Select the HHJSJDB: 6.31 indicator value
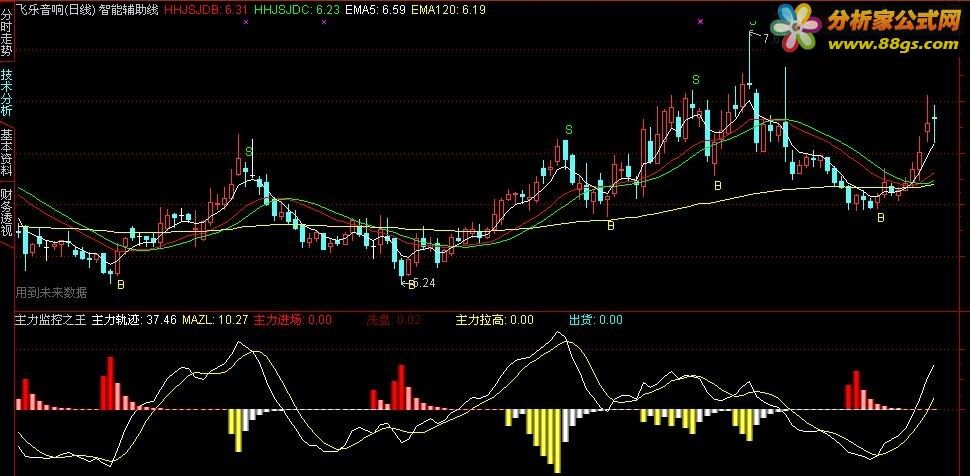Image resolution: width=970 pixels, height=476 pixels. coord(207,10)
